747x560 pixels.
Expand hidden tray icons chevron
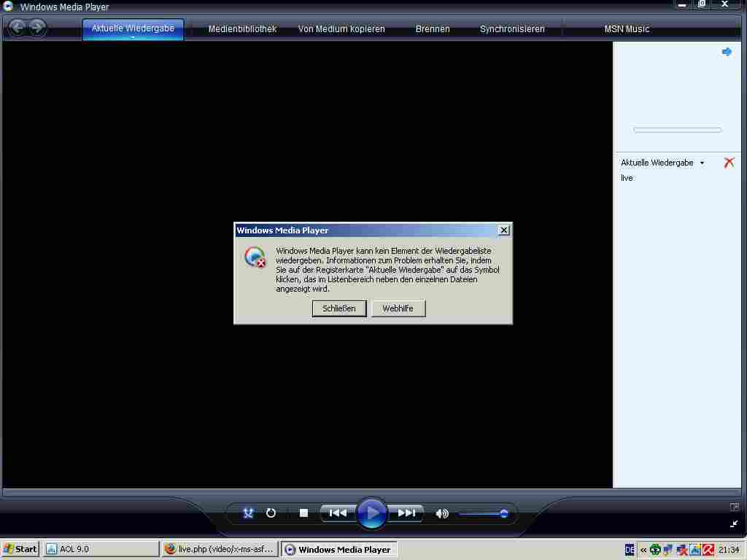(x=643, y=550)
